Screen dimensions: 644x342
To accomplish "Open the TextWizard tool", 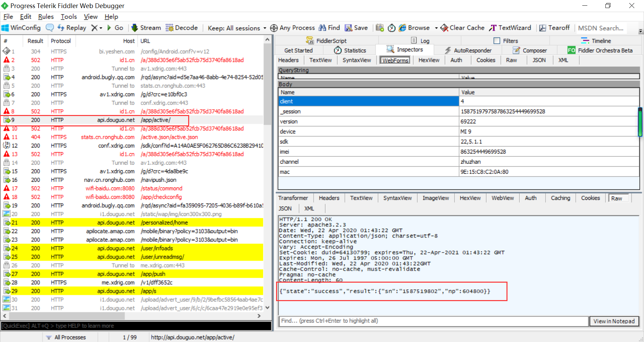I will (510, 28).
